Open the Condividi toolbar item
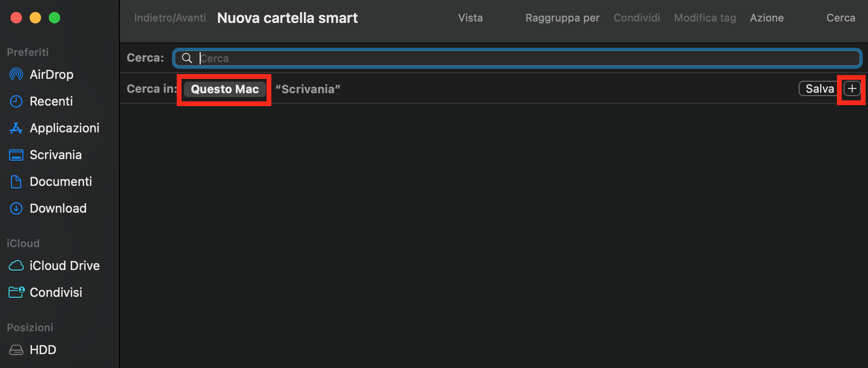The image size is (868, 368). tap(636, 18)
